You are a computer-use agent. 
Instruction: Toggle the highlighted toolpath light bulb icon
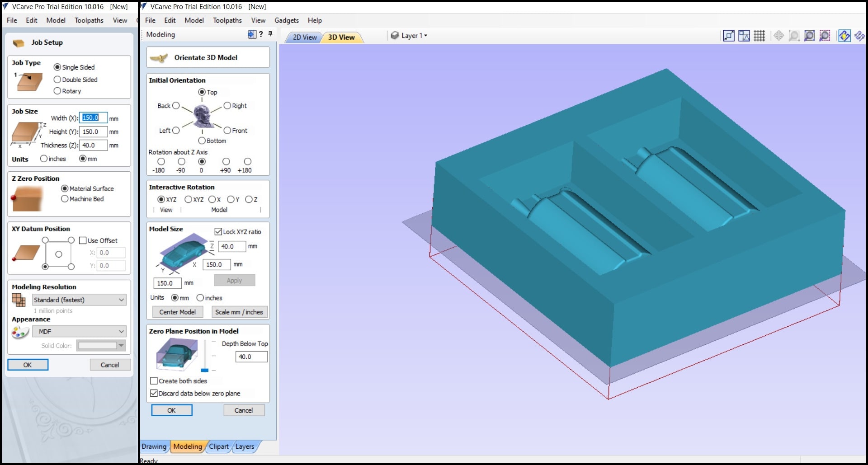click(x=844, y=36)
